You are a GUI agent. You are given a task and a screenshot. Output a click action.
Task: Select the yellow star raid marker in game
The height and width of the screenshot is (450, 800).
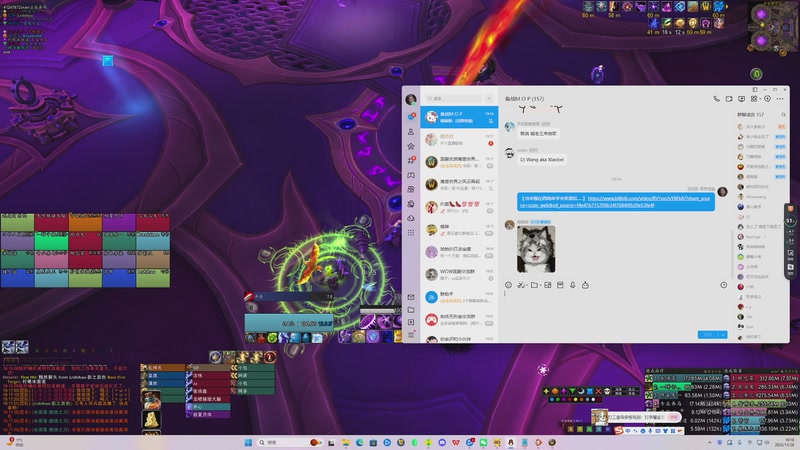pos(547,391)
